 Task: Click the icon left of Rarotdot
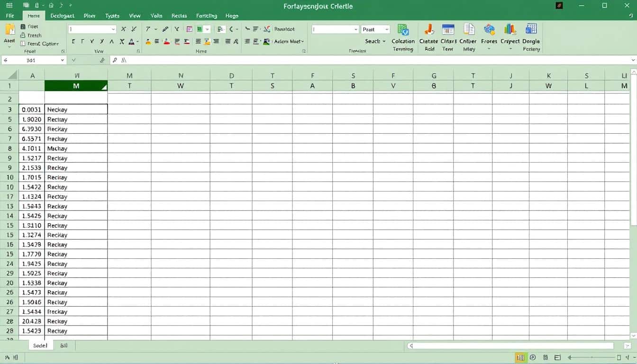tap(267, 29)
